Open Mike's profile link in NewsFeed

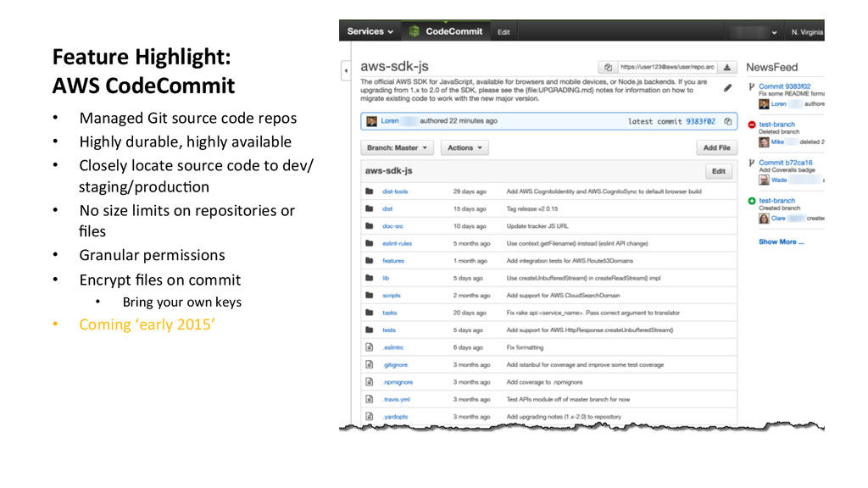coord(777,141)
